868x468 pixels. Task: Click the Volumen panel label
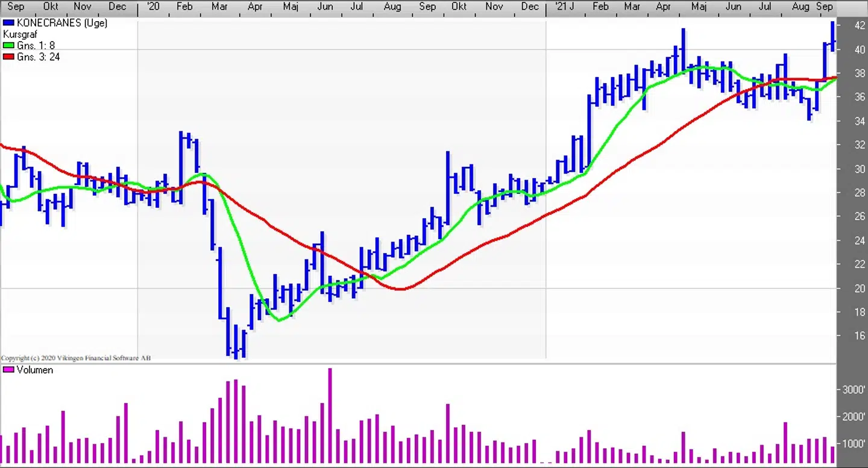click(x=34, y=370)
